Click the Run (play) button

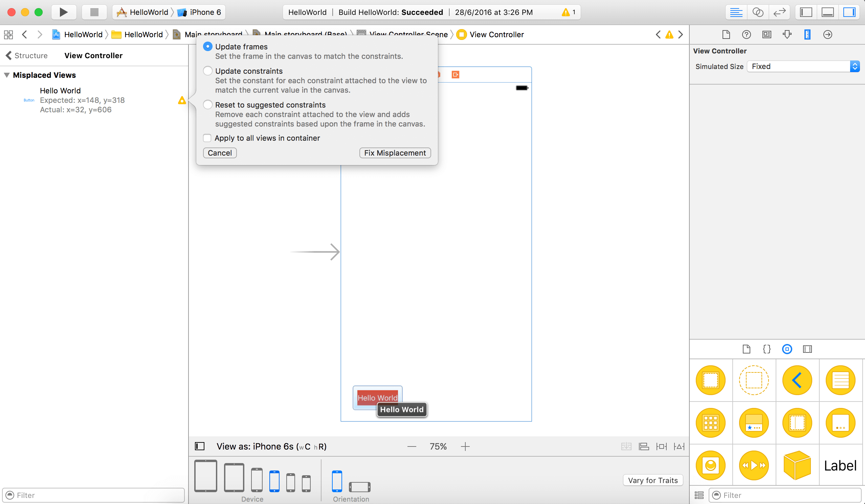coord(63,13)
